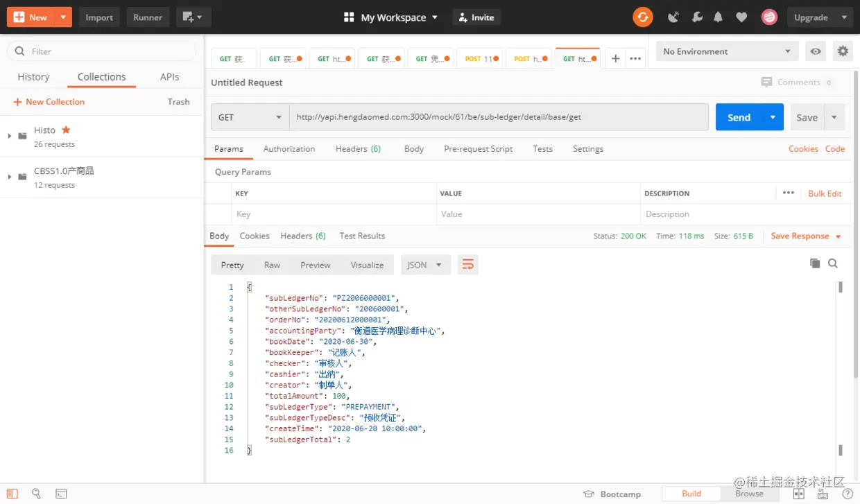The width and height of the screenshot is (860, 504).
Task: Click the Invite button
Action: 476,17
